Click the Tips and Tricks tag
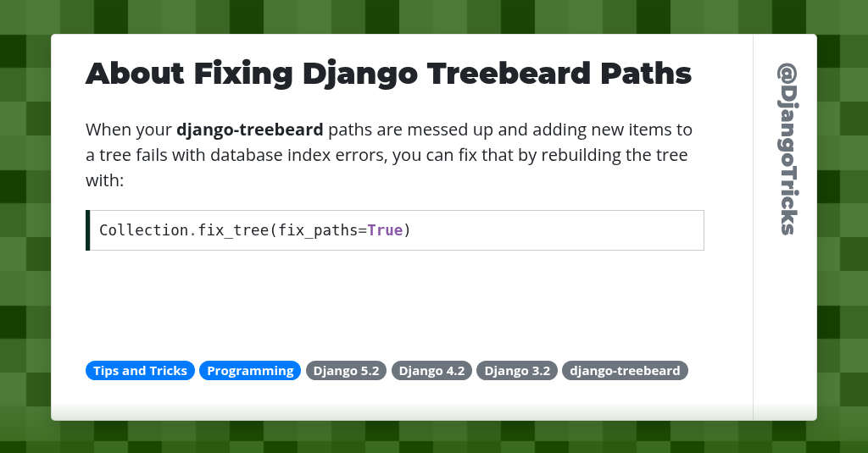 (x=140, y=371)
